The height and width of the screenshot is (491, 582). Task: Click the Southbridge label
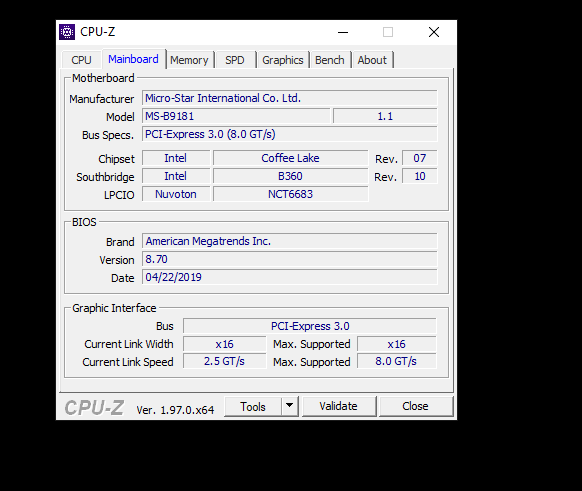(105, 177)
